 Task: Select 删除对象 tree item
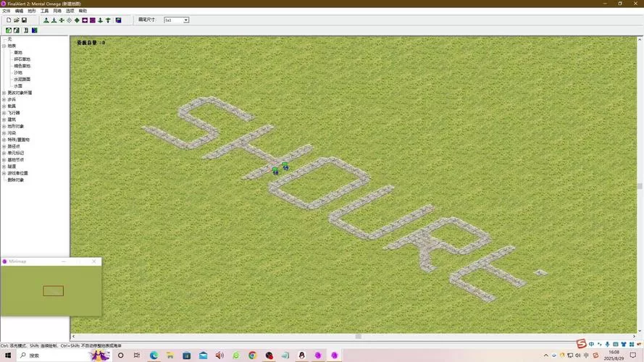point(16,180)
